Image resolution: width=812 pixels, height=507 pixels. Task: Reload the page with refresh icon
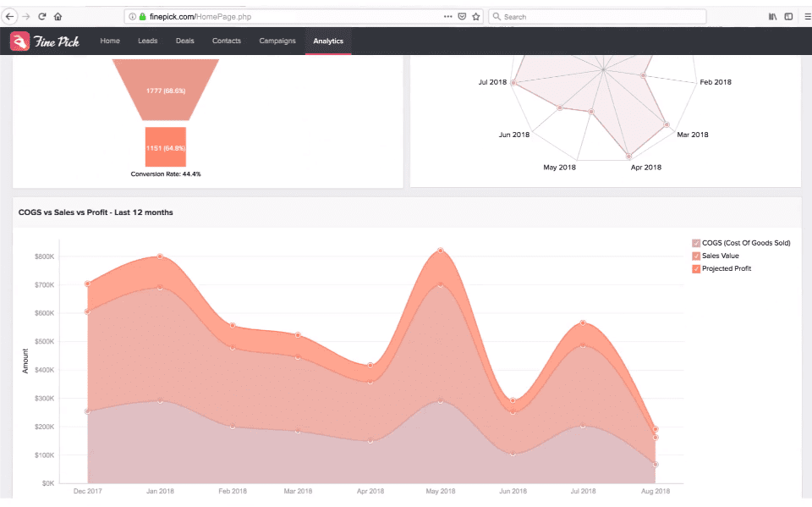tap(41, 16)
